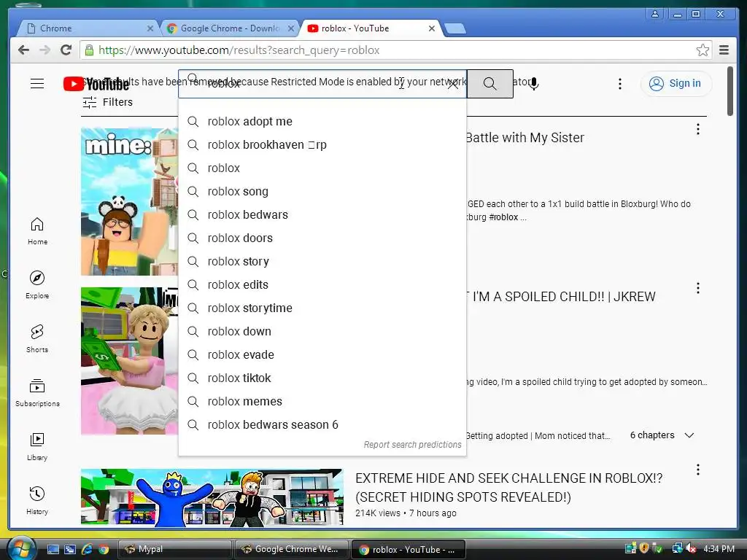
Task: Open the spoiled child video thumbnail
Action: [x=130, y=360]
